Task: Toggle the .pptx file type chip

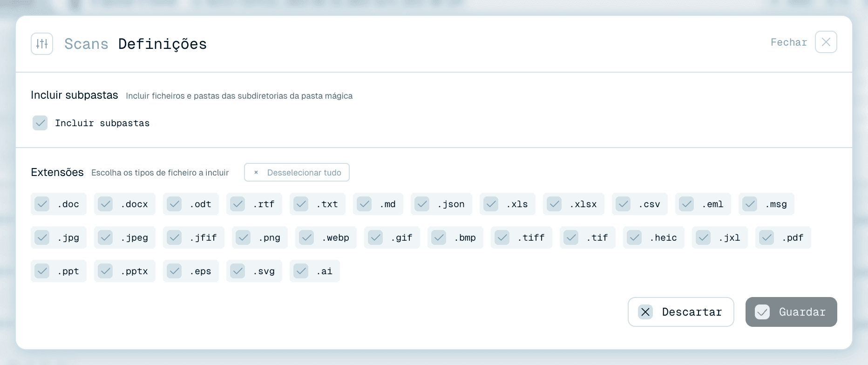Action: pos(124,271)
